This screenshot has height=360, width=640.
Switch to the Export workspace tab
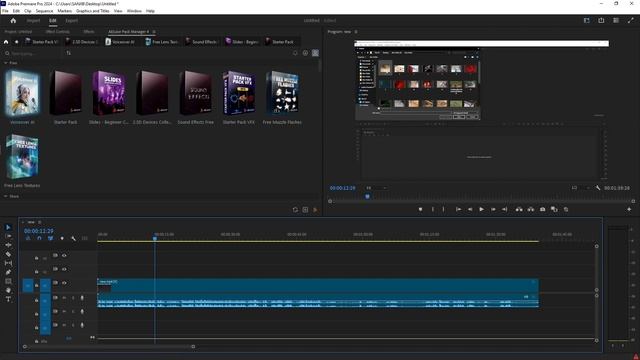pyautogui.click(x=71, y=20)
